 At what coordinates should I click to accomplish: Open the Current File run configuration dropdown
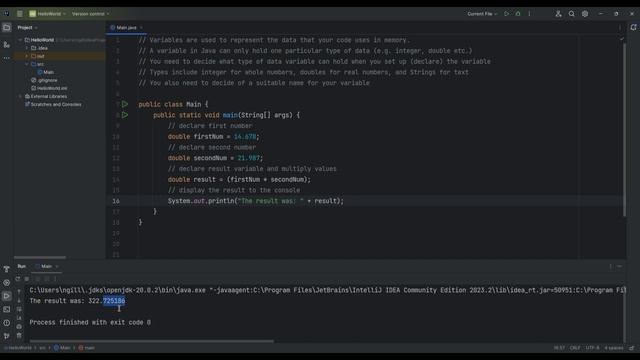point(482,14)
